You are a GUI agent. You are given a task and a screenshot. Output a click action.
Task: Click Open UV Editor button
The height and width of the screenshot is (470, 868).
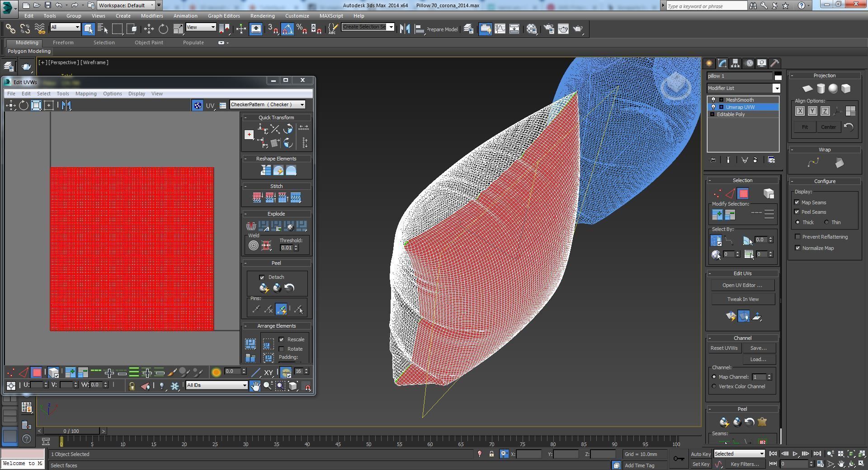click(742, 285)
